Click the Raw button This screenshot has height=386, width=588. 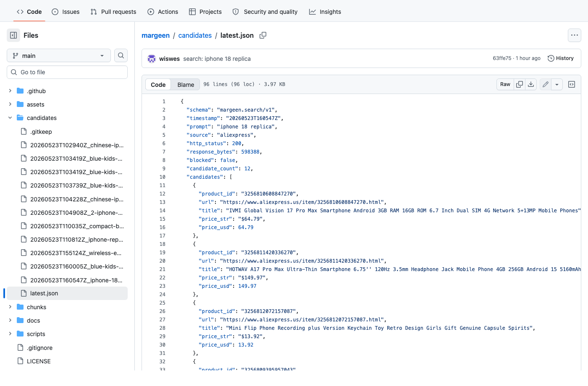click(x=505, y=84)
